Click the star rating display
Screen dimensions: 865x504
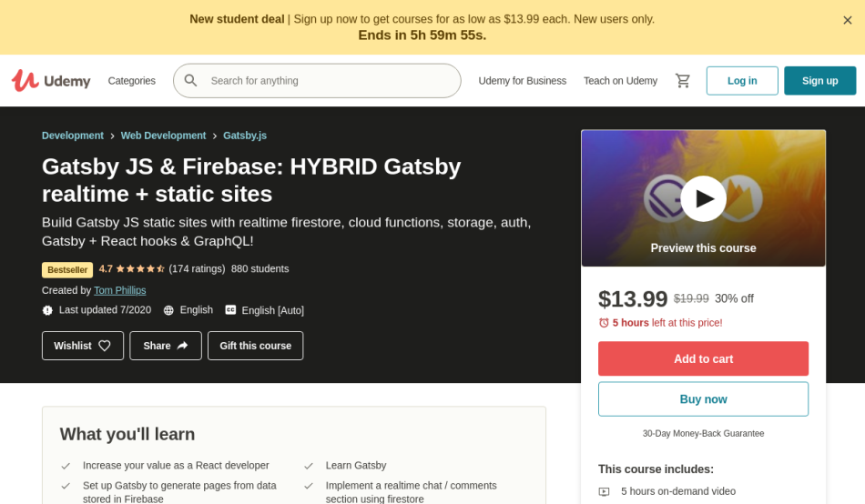[140, 269]
